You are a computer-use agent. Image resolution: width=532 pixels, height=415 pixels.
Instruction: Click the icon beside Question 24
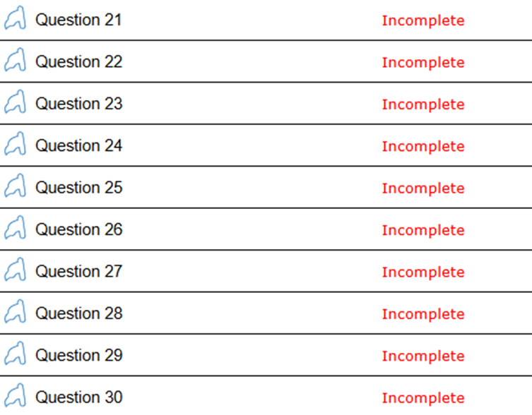pos(15,145)
